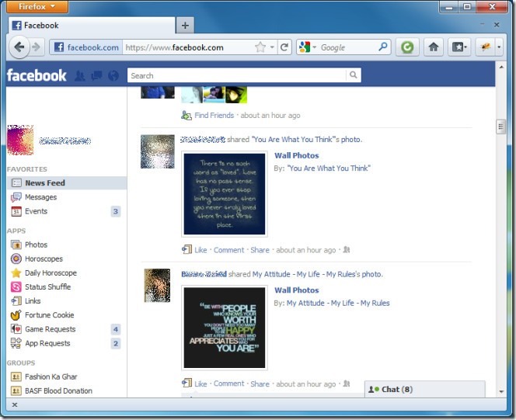Comment on the My Attitude photo post
This screenshot has height=420, width=516.
coord(229,384)
